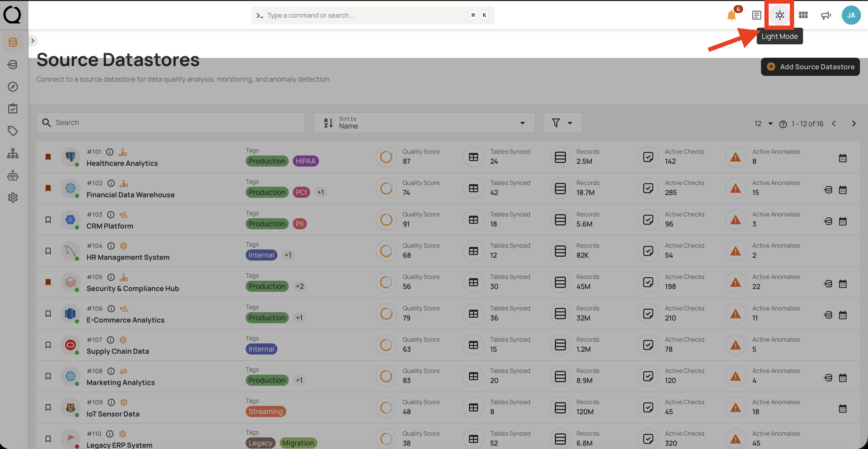Open the apps grid icon

(803, 15)
